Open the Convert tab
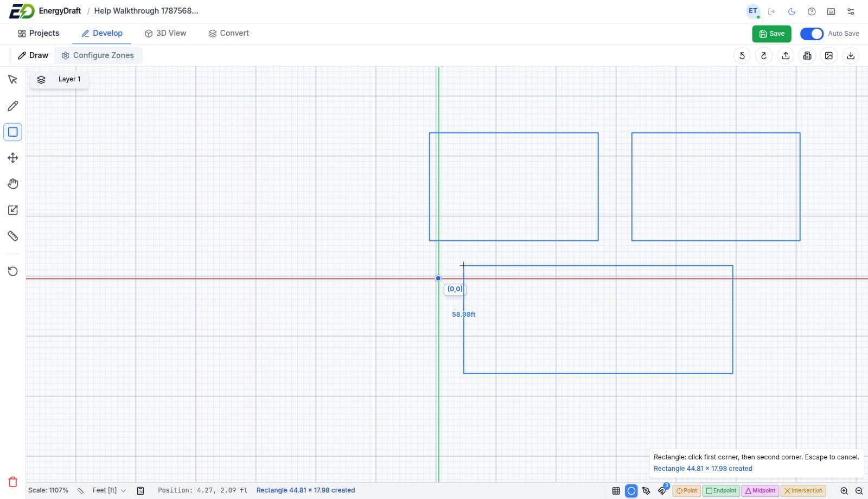 [x=228, y=33]
